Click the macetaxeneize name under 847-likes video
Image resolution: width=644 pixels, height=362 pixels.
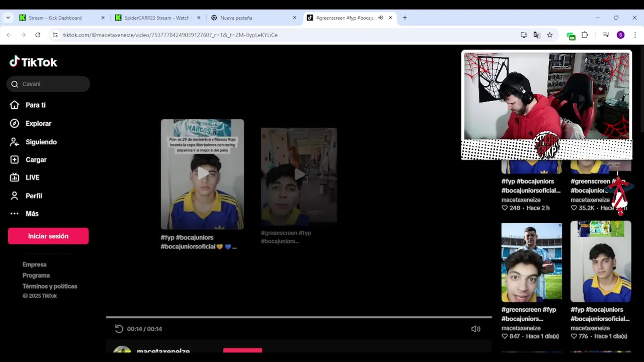point(521,328)
